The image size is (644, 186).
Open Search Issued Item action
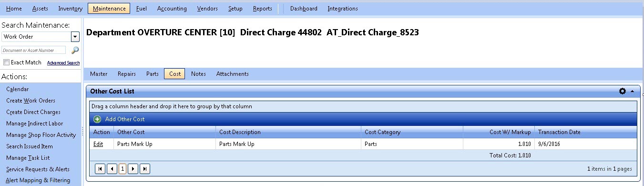pyautogui.click(x=30, y=146)
